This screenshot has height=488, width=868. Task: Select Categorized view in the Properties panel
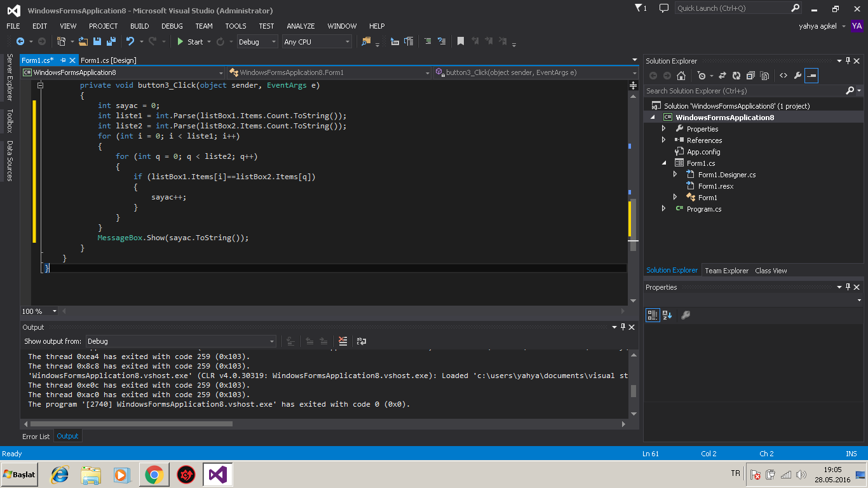pos(653,315)
